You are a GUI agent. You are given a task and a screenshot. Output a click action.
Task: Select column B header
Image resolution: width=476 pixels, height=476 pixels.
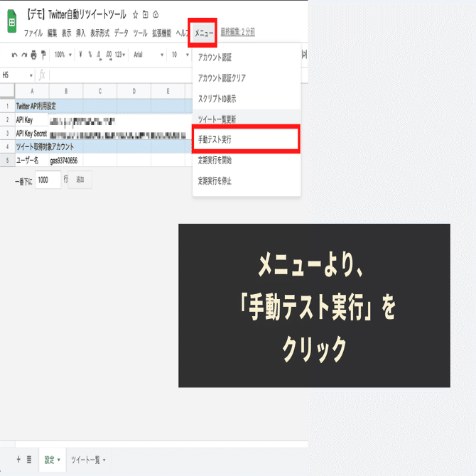pyautogui.click(x=66, y=91)
